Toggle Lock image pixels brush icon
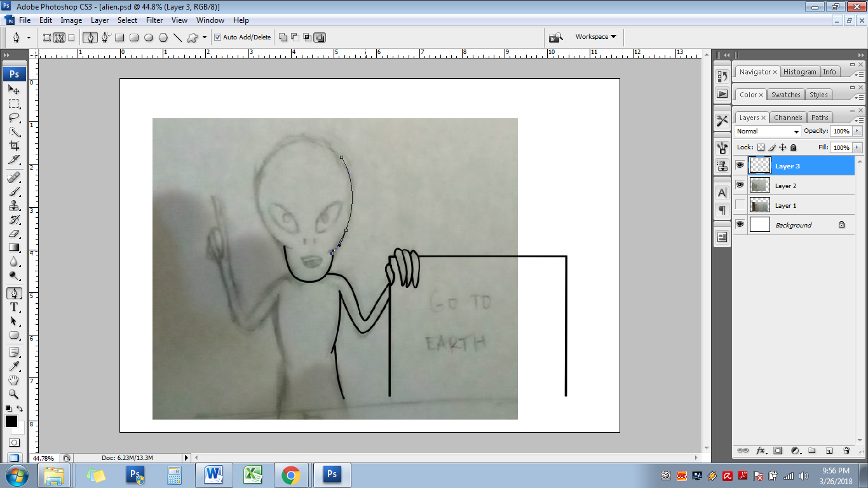This screenshot has width=868, height=488. point(771,147)
